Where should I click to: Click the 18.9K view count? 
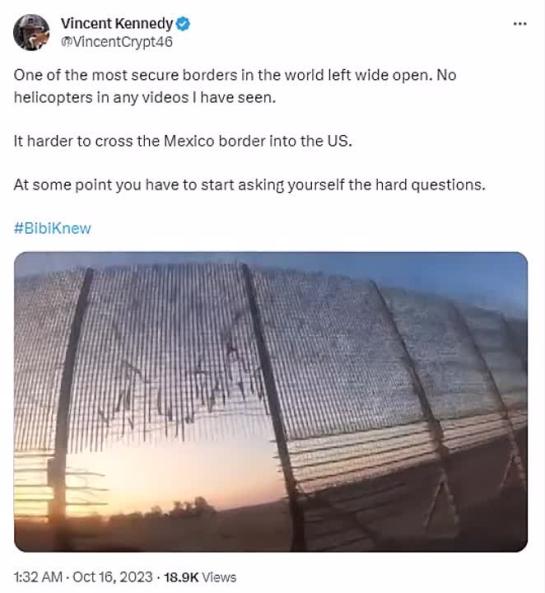(181, 577)
